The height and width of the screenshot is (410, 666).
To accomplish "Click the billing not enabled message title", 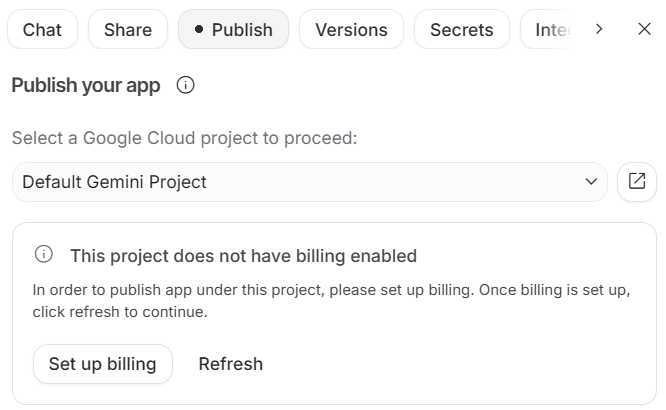I will 243,256.
